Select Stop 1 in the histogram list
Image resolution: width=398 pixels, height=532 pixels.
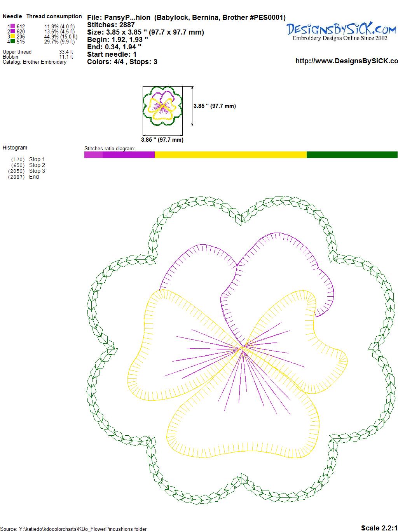[x=37, y=159]
